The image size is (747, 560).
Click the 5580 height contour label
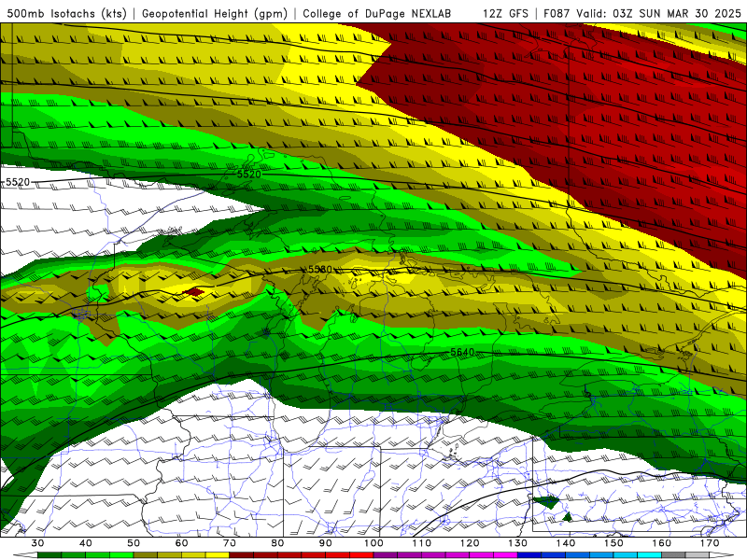coord(319,270)
